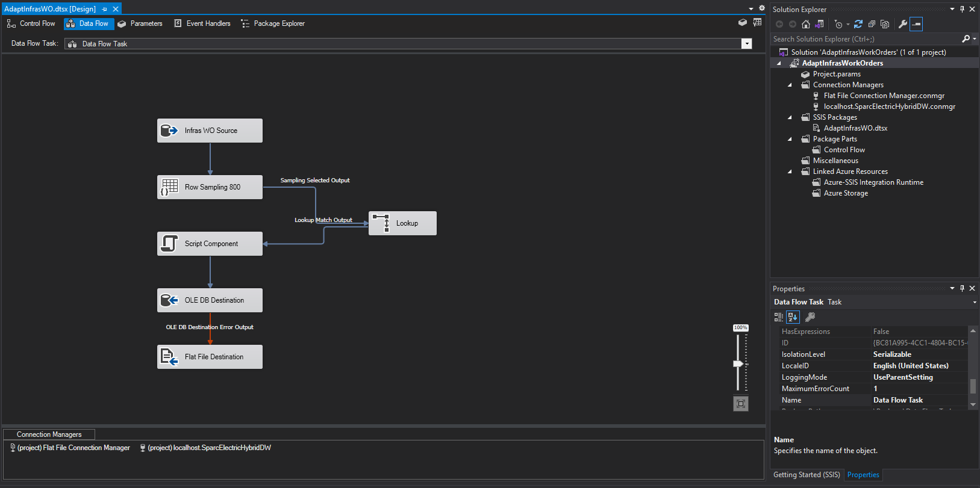The height and width of the screenshot is (488, 980).
Task: Collapse the SSIS Packages folder
Action: tap(790, 117)
